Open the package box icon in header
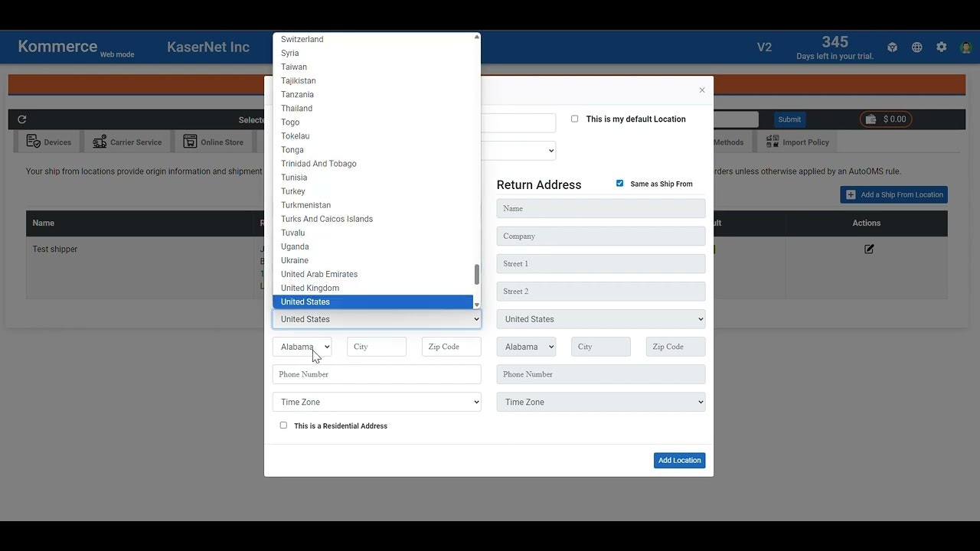Image resolution: width=980 pixels, height=551 pixels. [x=892, y=47]
